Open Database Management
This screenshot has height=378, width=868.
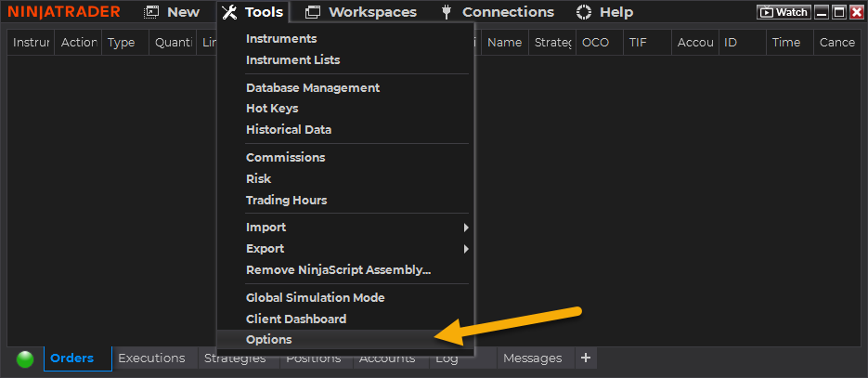[x=313, y=88]
